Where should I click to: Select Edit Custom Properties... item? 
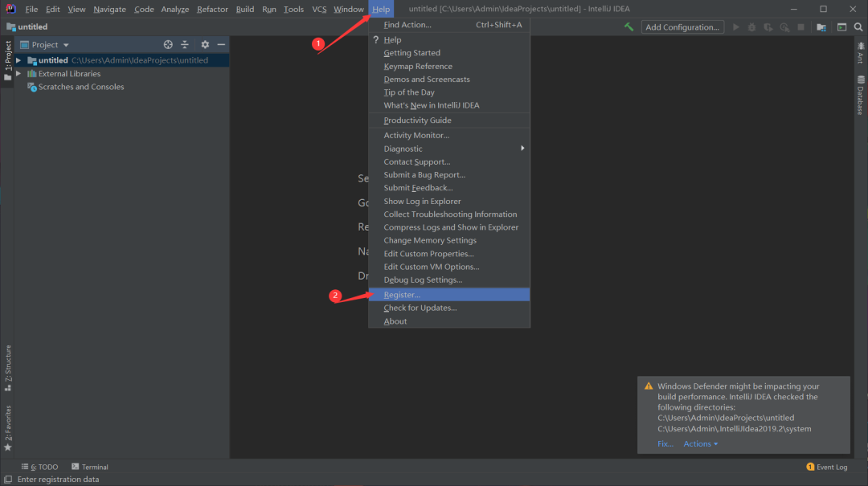pyautogui.click(x=449, y=254)
